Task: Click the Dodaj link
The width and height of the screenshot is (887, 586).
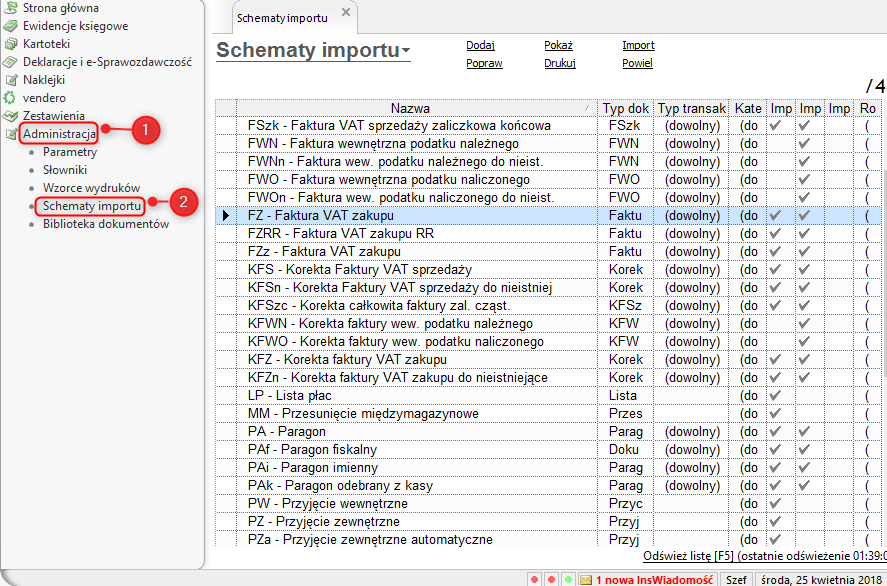Action: pyautogui.click(x=480, y=45)
